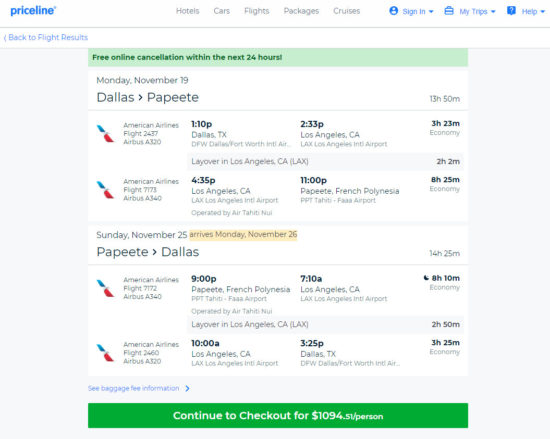Click the My Trips briefcase icon

tap(449, 11)
